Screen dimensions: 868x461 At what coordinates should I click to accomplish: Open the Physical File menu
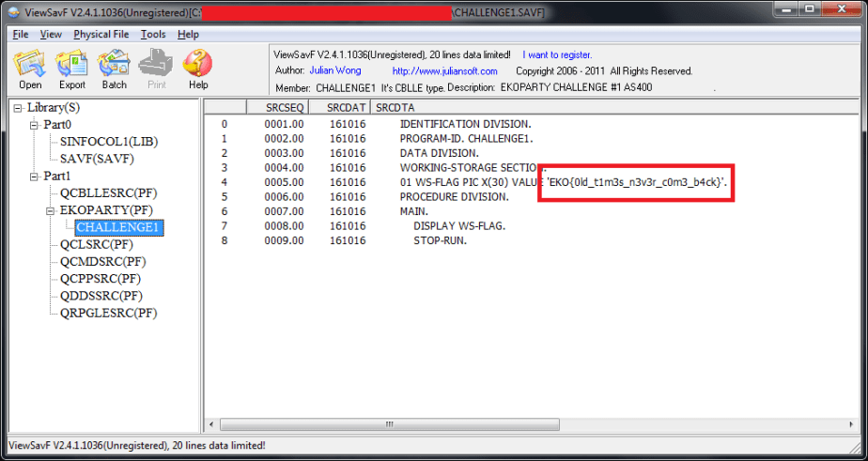pyautogui.click(x=101, y=34)
